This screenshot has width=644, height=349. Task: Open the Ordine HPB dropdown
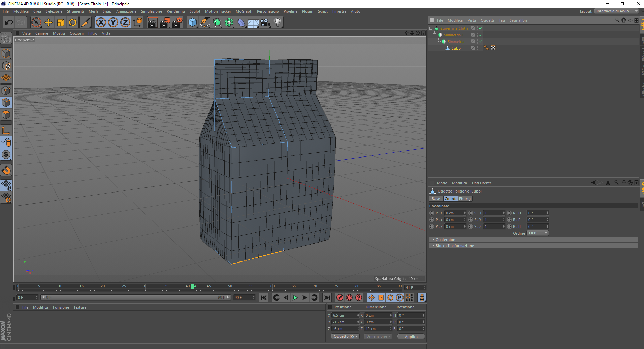[538, 233]
